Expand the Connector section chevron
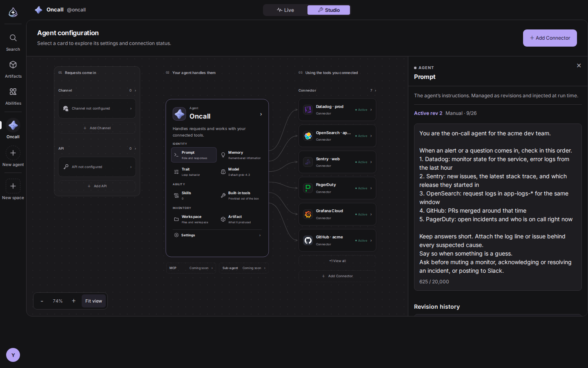This screenshot has width=588, height=368. coord(375,90)
